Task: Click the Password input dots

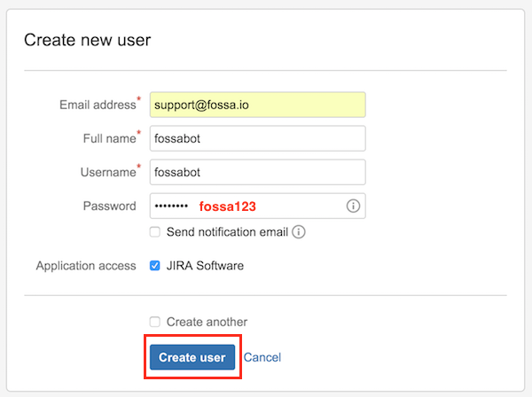Action: click(x=172, y=206)
